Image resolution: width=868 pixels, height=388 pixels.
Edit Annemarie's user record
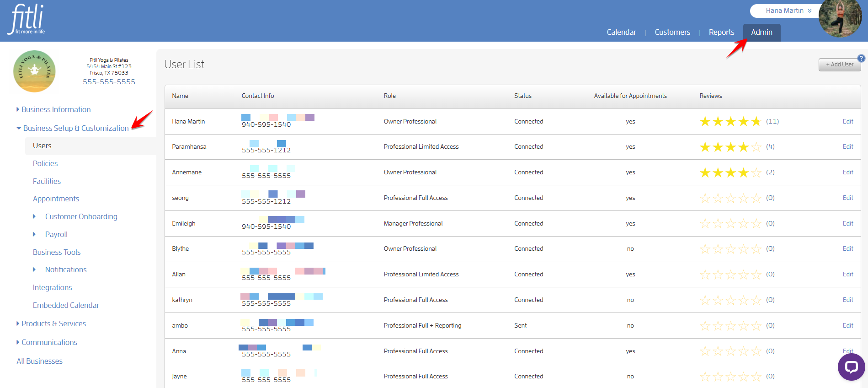click(x=848, y=172)
